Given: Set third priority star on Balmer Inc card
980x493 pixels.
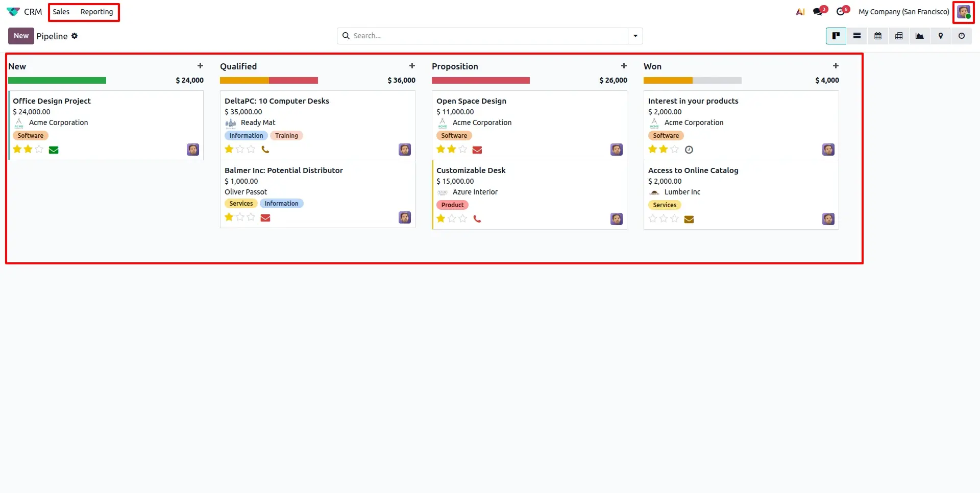Looking at the screenshot, I should pyautogui.click(x=251, y=217).
